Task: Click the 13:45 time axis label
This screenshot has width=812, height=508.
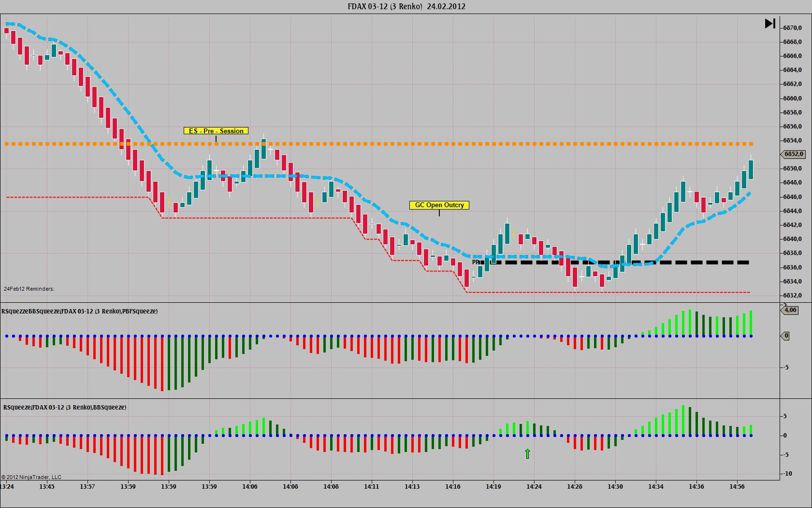Action: (47, 487)
